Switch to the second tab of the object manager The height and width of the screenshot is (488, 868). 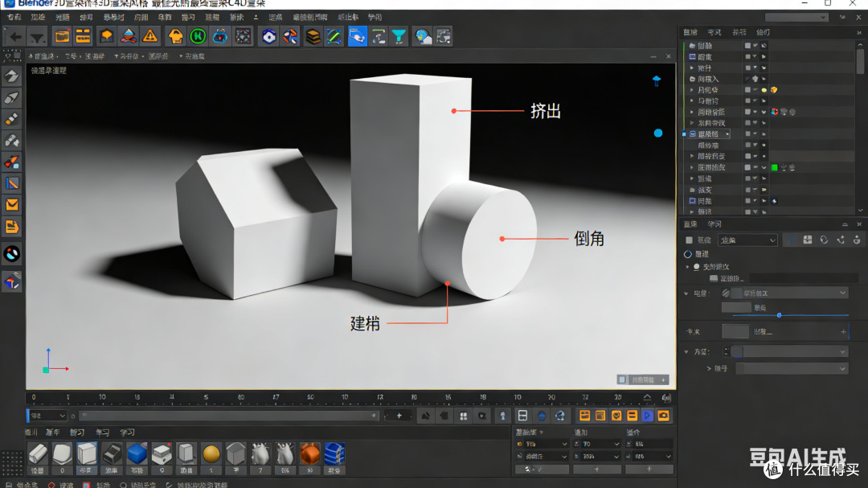click(714, 32)
